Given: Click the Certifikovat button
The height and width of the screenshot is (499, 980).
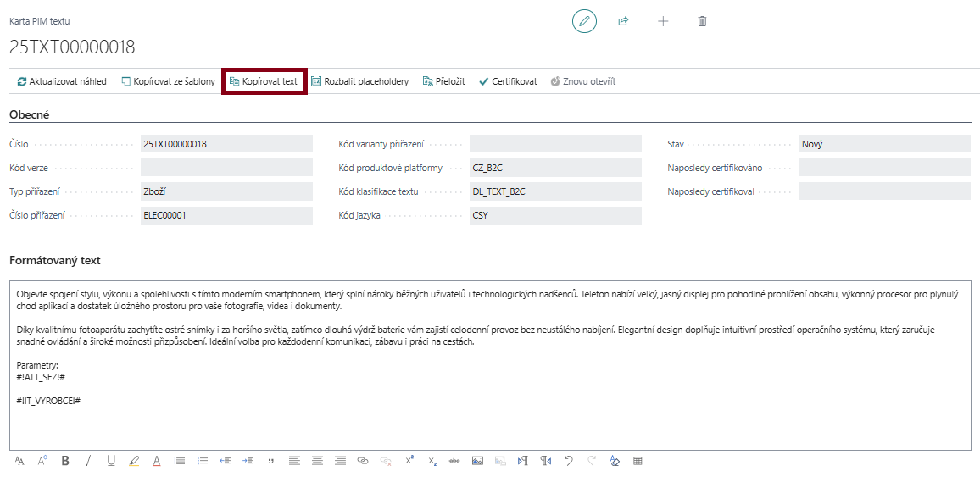Looking at the screenshot, I should pos(508,82).
